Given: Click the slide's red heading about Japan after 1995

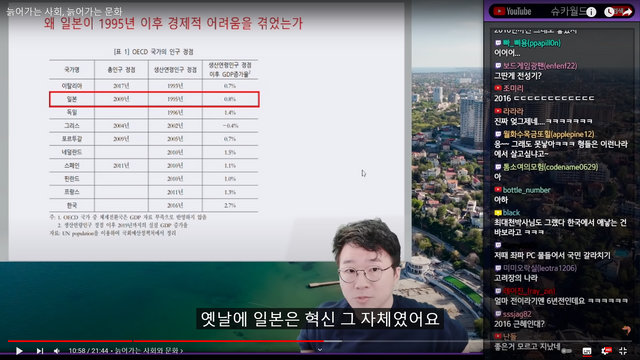Looking at the screenshot, I should click(x=173, y=23).
